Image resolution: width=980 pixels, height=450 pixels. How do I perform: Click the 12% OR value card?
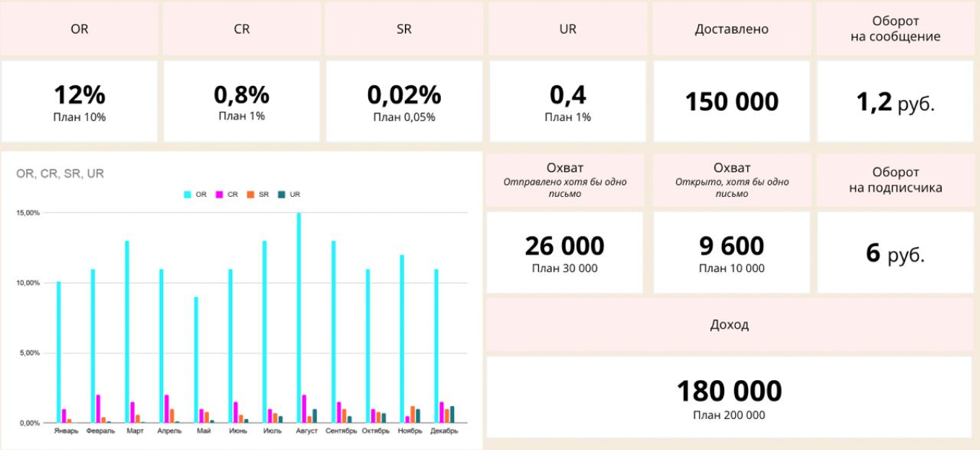(79, 95)
